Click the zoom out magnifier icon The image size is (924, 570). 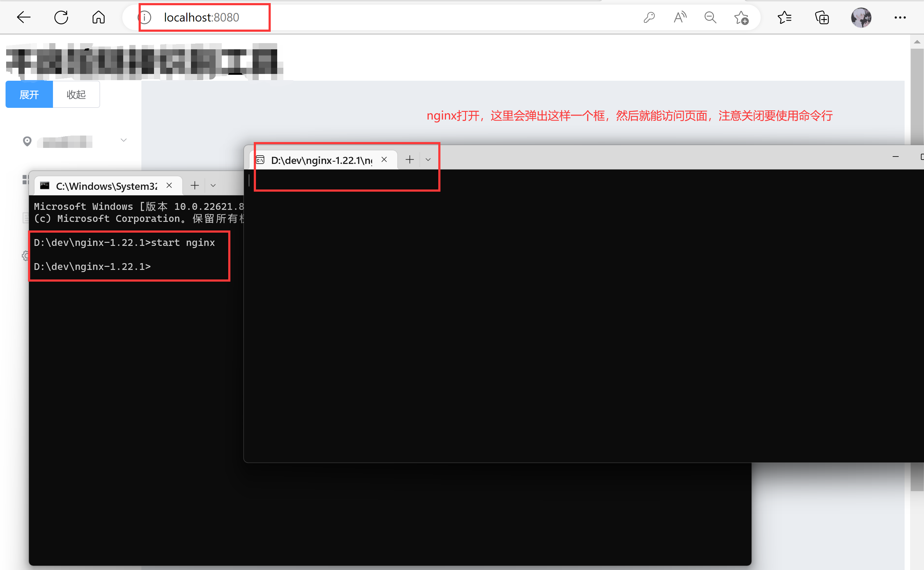(x=710, y=17)
